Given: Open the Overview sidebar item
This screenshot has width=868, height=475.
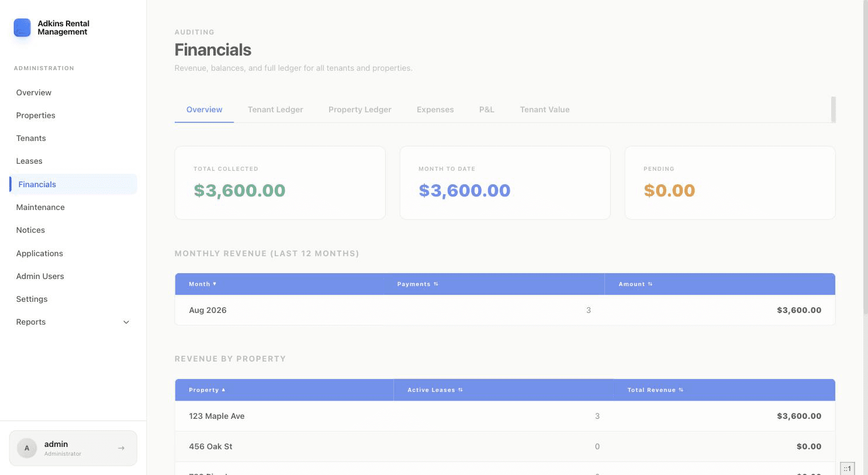Looking at the screenshot, I should (73, 92).
